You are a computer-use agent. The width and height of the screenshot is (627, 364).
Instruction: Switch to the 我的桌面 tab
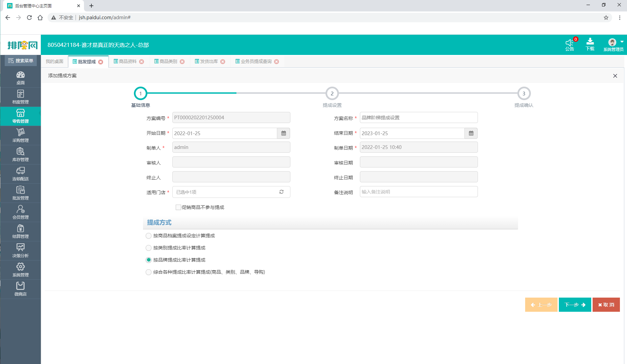click(x=55, y=61)
